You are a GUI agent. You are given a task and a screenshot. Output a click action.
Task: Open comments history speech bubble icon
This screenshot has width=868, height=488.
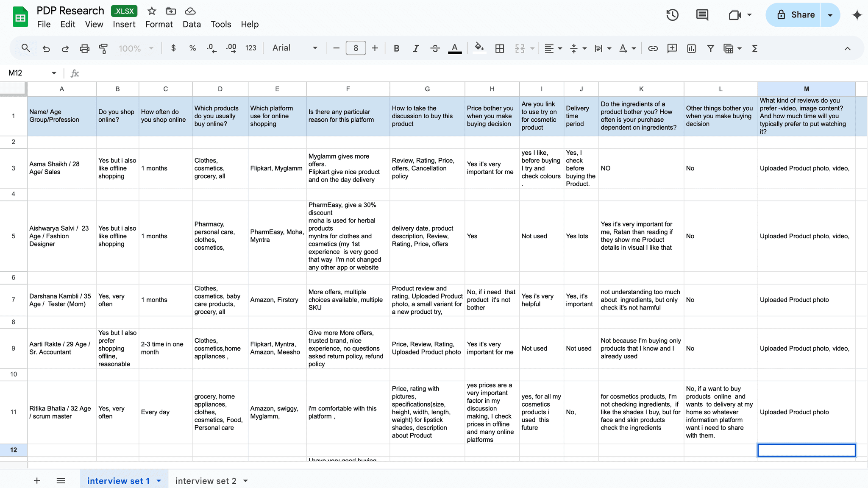coord(702,15)
